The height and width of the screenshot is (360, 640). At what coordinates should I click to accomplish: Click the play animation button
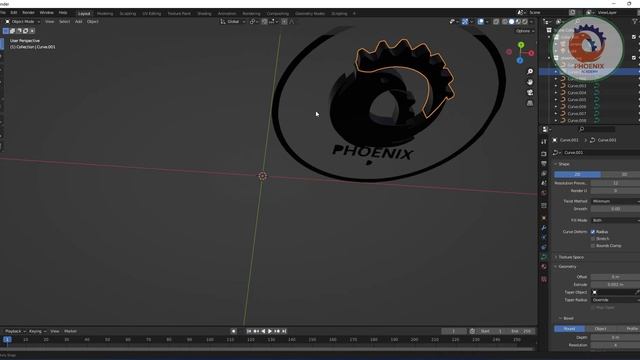click(270, 331)
